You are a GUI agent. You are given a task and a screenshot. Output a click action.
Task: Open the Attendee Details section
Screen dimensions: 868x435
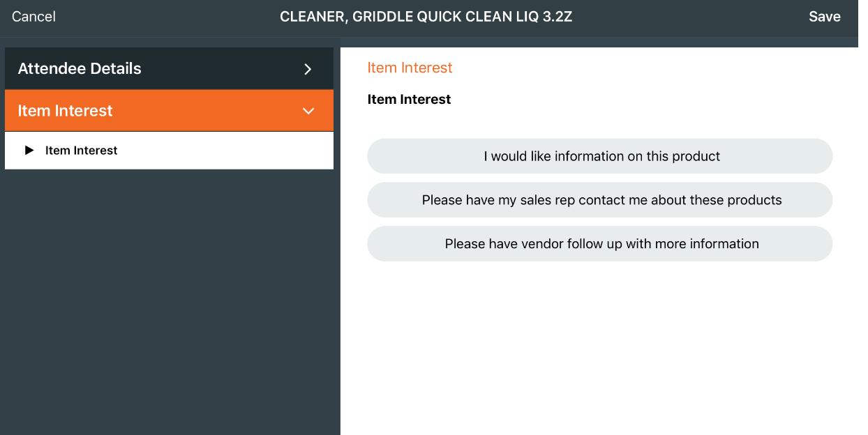tap(80, 69)
